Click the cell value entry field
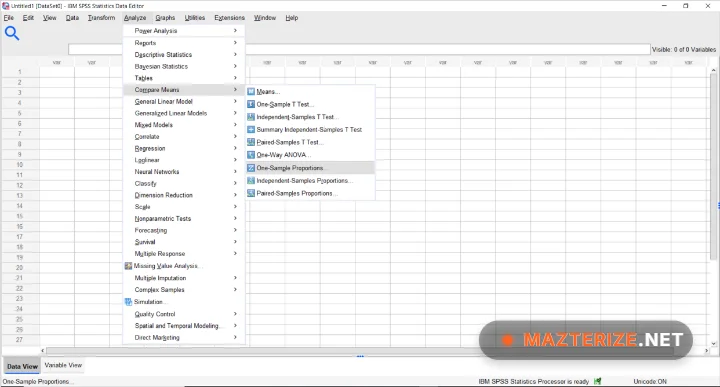 pos(359,49)
